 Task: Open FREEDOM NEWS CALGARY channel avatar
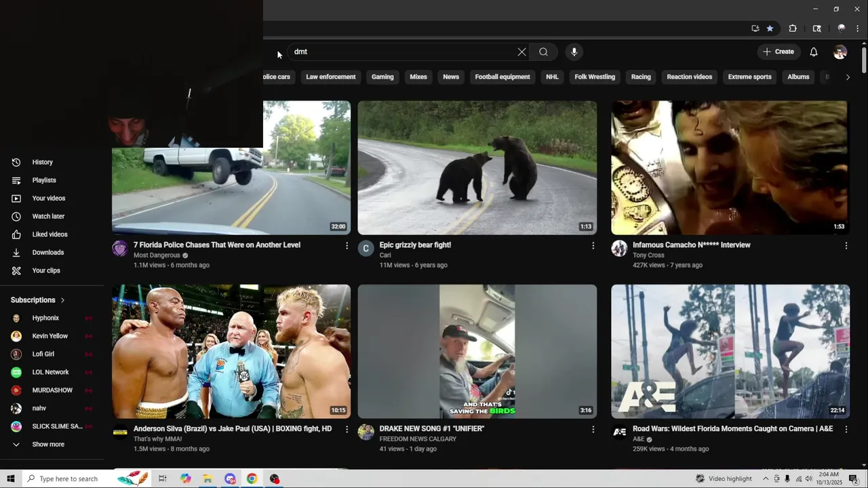pyautogui.click(x=366, y=432)
